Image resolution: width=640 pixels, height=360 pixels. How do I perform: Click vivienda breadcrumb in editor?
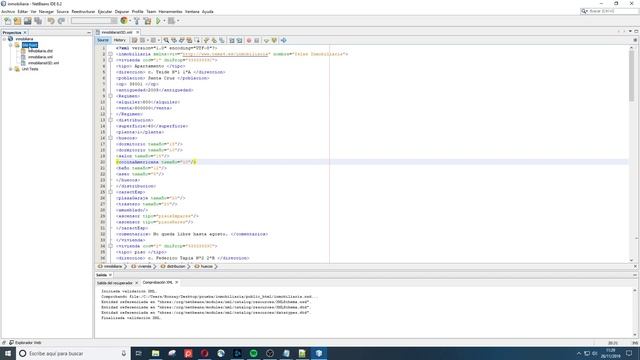(x=142, y=266)
